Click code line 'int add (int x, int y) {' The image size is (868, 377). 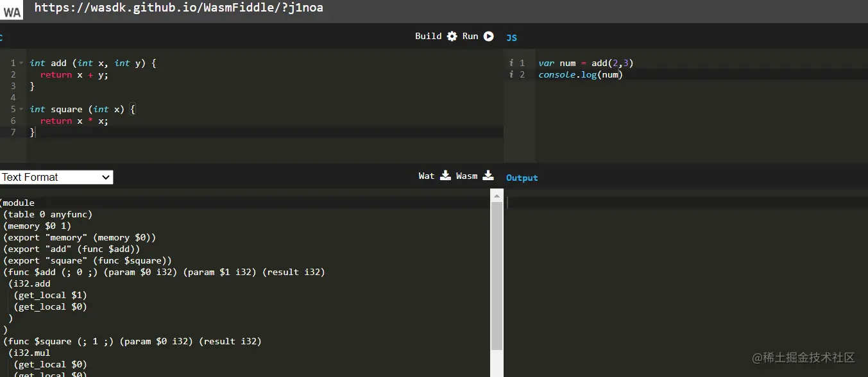pyautogui.click(x=93, y=63)
